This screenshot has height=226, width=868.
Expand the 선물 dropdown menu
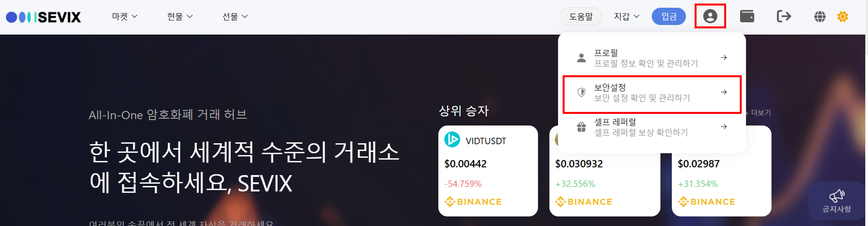235,17
